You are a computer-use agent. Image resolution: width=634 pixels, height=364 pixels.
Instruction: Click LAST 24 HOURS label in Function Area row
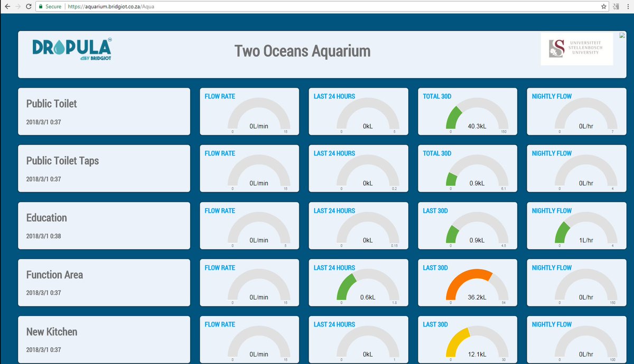(x=334, y=267)
